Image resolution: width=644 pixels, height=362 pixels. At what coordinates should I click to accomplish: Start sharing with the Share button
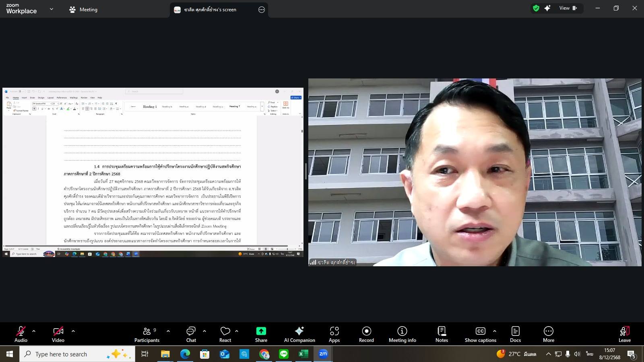[261, 334]
